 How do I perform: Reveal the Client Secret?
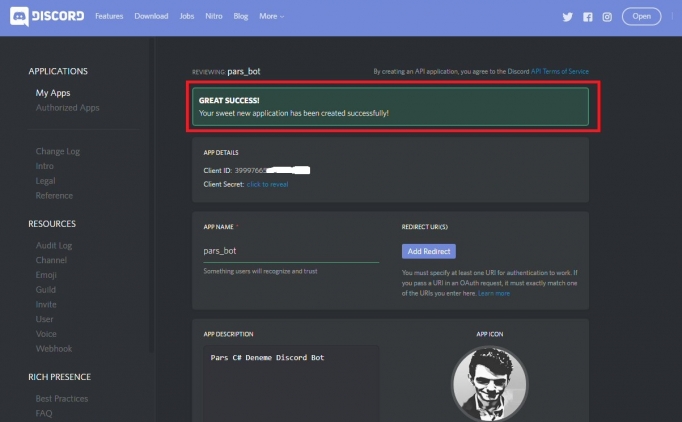[x=267, y=184]
